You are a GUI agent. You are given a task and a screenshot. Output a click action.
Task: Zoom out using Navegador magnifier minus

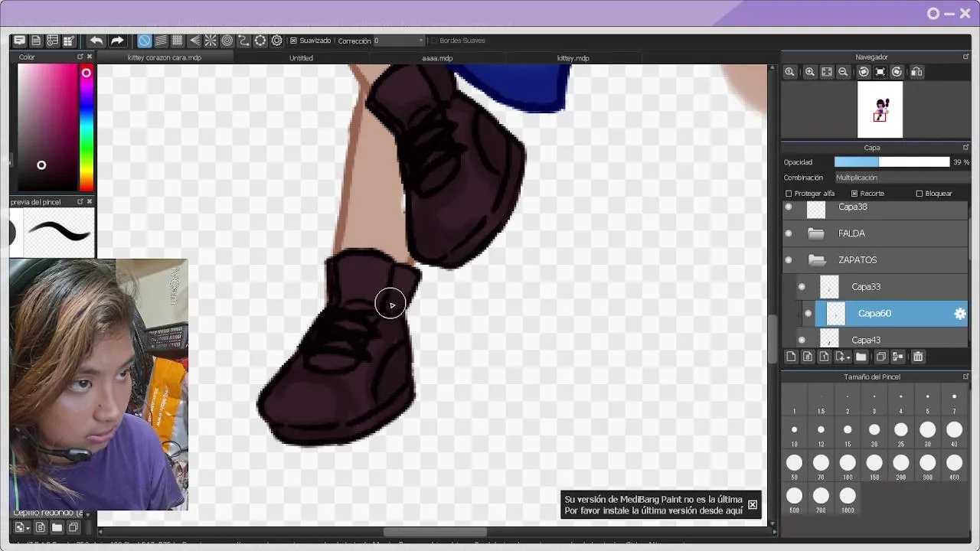[x=843, y=72]
